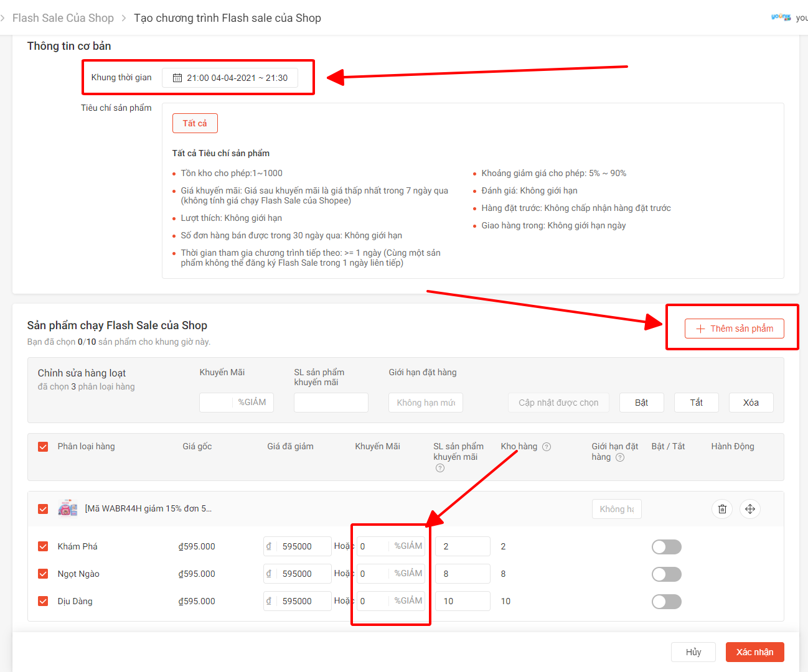Viewport: 808px width, 672px height.
Task: Click the Thêm sản phẩm button
Action: 734,329
